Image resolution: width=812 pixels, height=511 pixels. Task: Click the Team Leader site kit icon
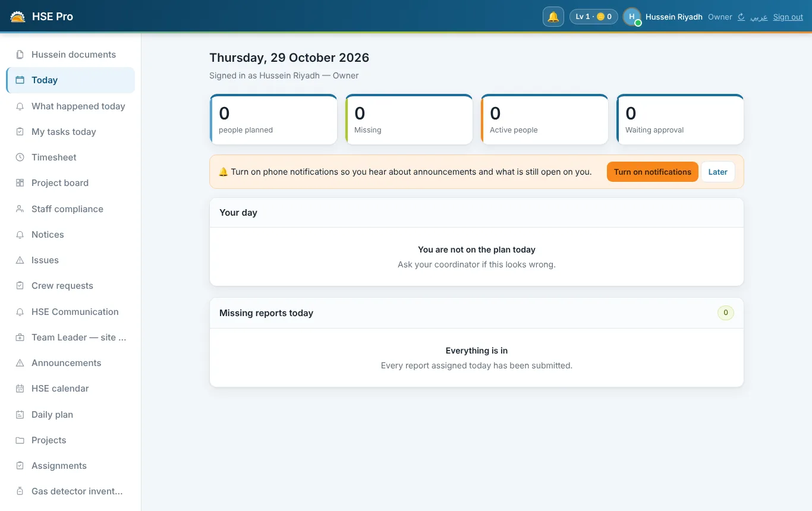tap(20, 337)
